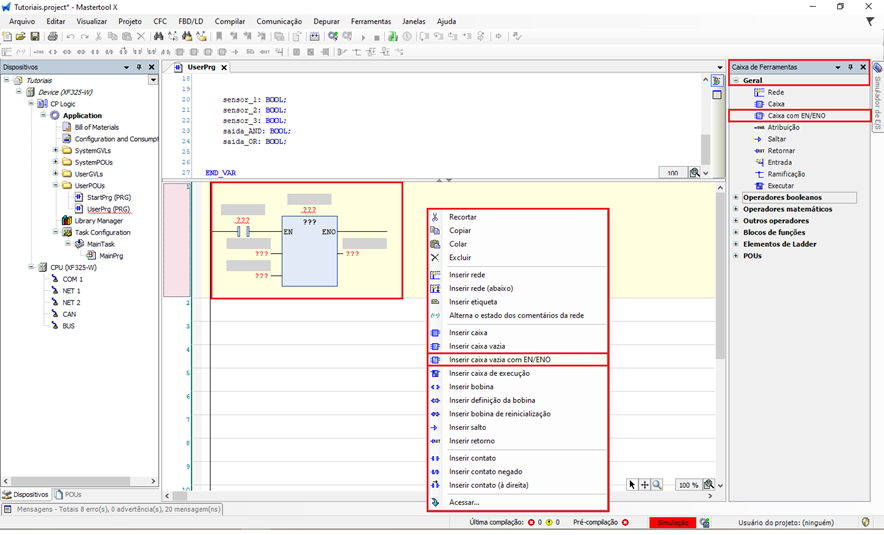
Task: Click the red Simulação status indicator
Action: point(672,522)
